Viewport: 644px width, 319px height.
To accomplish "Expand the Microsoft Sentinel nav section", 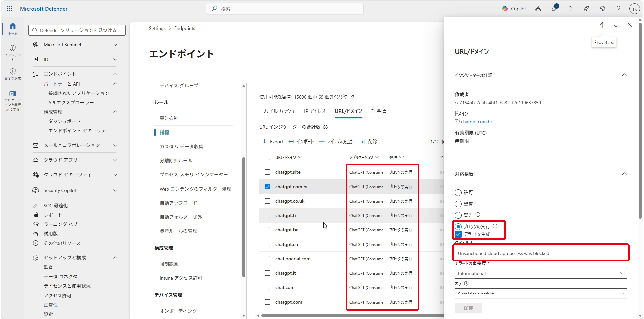I will pos(115,45).
